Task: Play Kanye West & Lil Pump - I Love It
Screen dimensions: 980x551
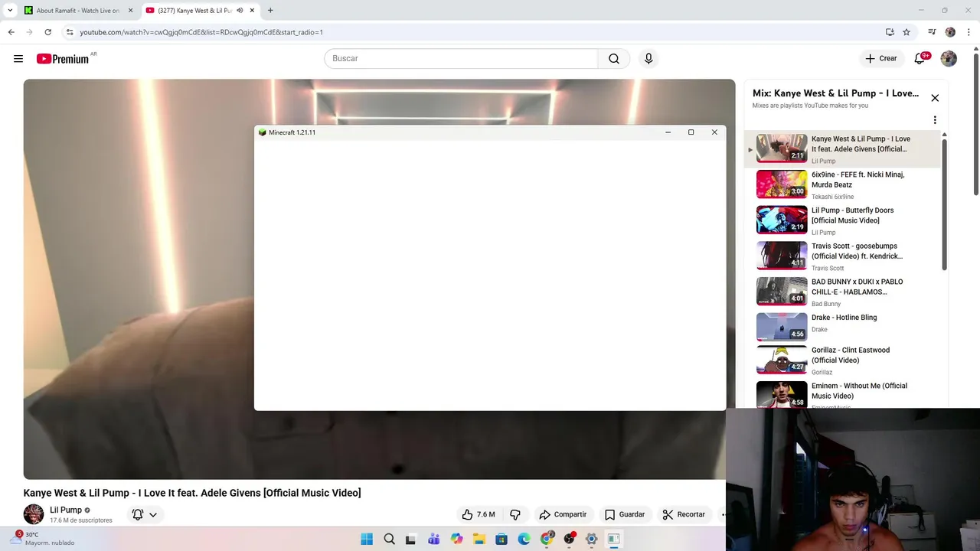Action: tap(842, 149)
